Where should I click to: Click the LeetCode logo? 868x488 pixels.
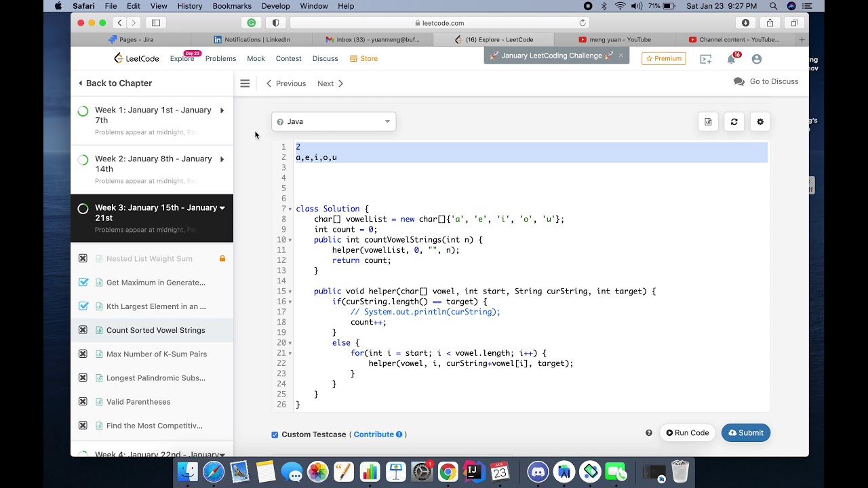point(137,58)
